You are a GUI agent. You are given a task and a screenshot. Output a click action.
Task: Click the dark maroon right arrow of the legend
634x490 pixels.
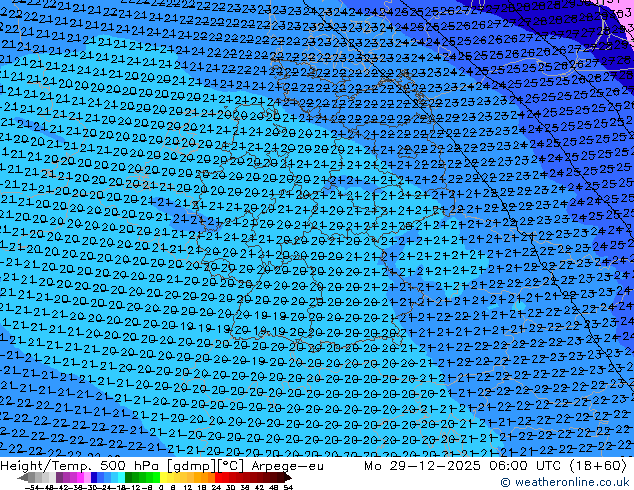click(x=288, y=478)
